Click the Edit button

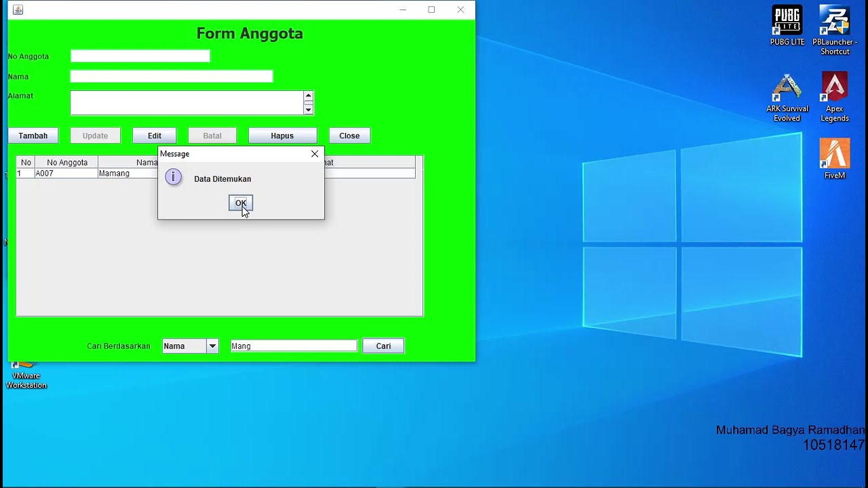pyautogui.click(x=155, y=136)
